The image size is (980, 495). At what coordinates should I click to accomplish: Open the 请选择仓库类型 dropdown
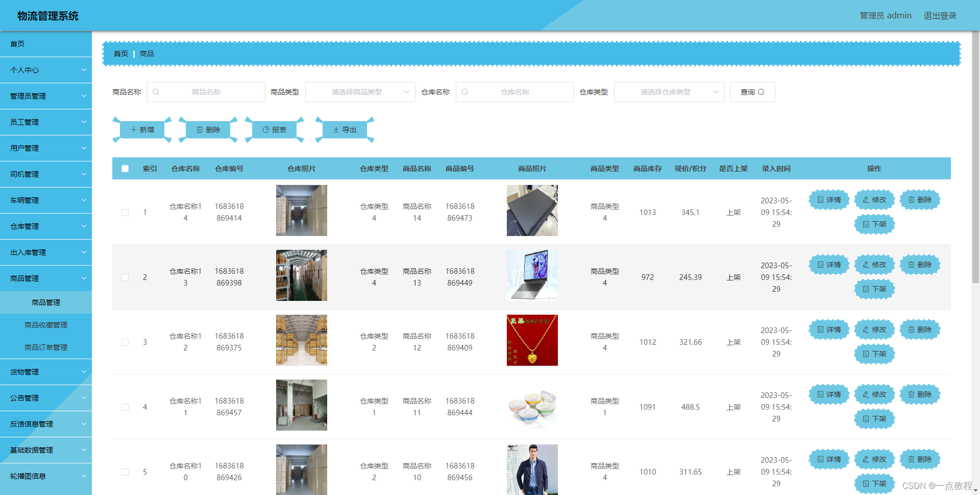click(x=669, y=91)
